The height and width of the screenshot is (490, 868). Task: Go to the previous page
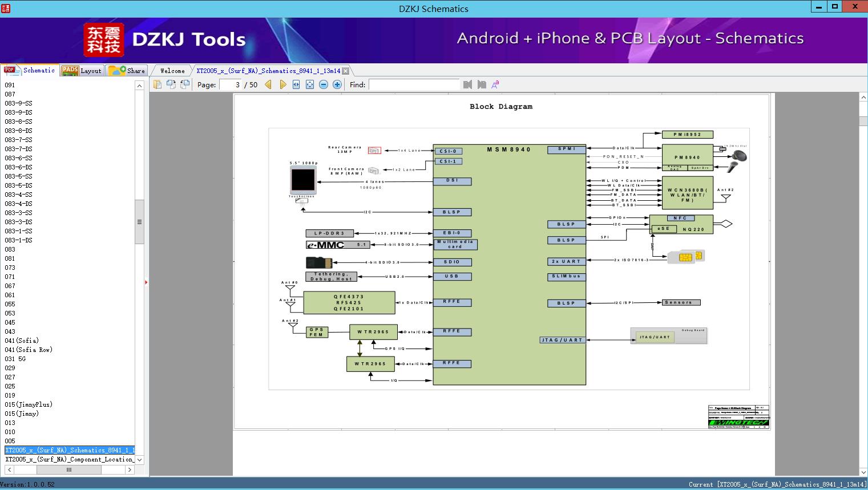[x=268, y=84]
